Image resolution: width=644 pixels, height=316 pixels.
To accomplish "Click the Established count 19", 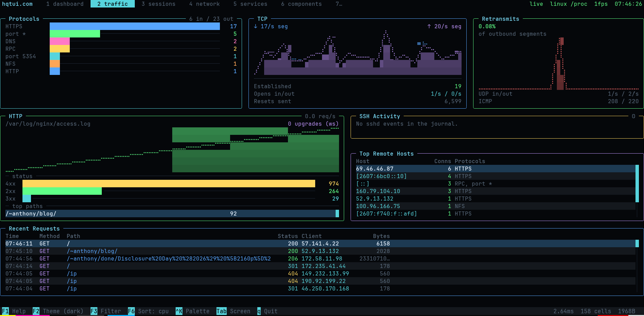I will tap(458, 86).
